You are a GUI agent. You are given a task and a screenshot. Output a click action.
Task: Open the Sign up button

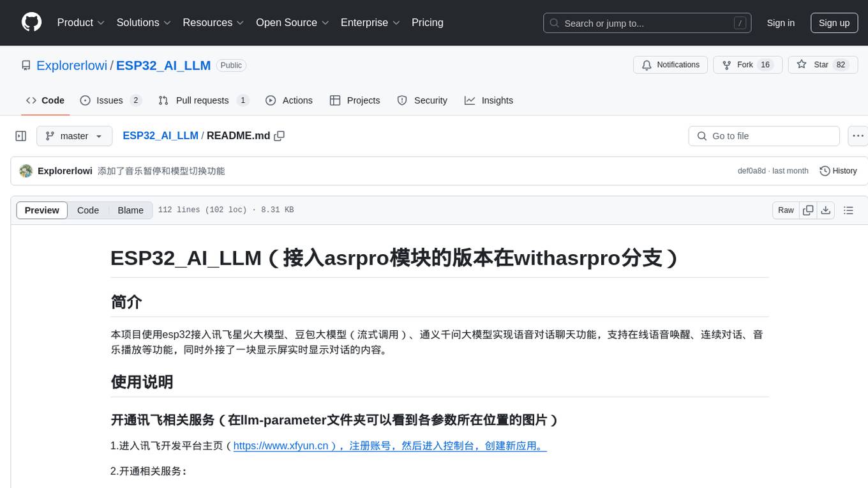(834, 23)
